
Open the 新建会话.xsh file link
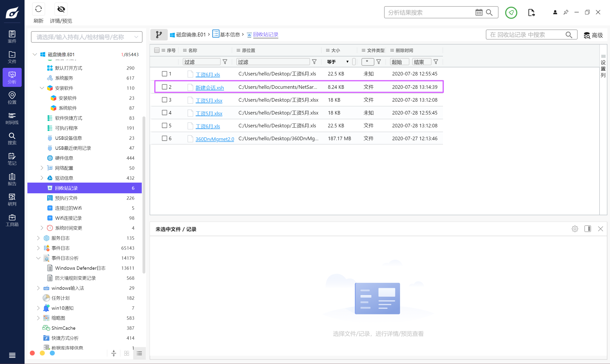[210, 88]
